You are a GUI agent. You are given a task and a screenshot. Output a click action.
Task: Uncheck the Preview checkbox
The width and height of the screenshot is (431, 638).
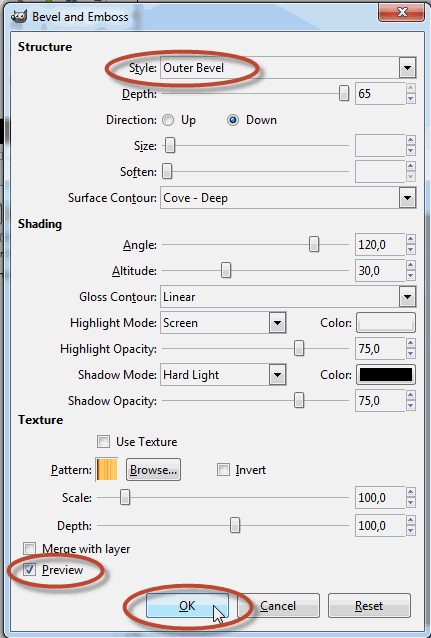pos(29,570)
